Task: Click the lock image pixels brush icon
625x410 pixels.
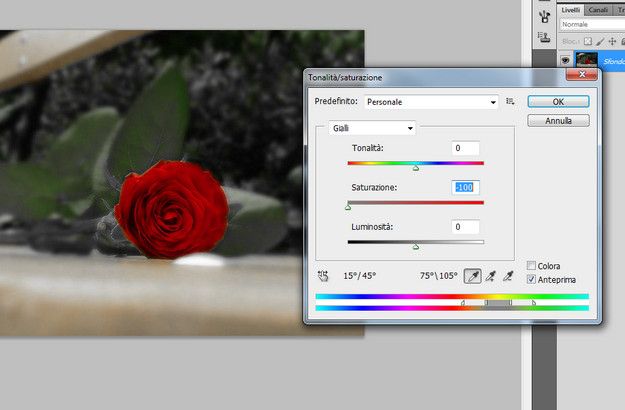Action: (600, 42)
